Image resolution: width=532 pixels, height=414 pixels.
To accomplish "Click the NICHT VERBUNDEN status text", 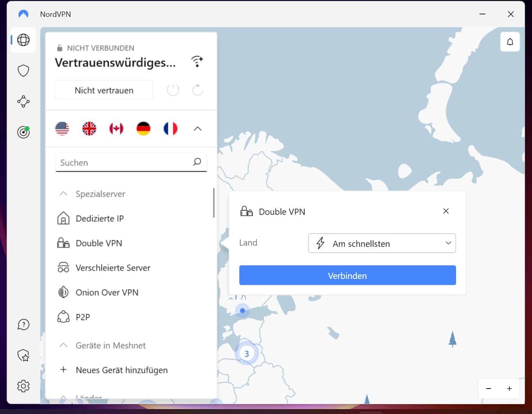I will coord(101,48).
